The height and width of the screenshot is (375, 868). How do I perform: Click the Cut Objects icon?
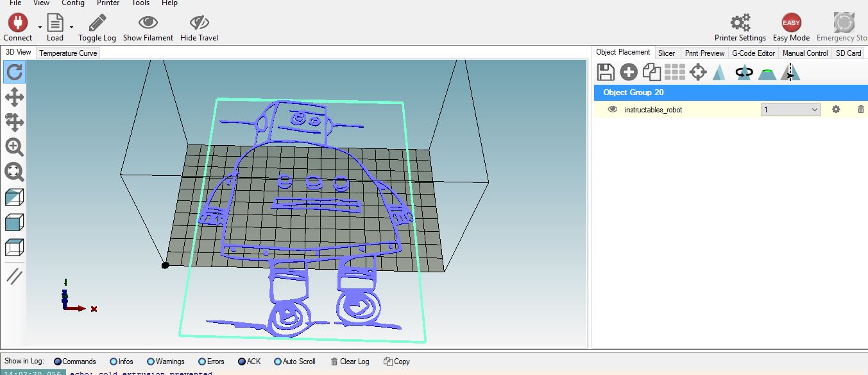click(767, 73)
